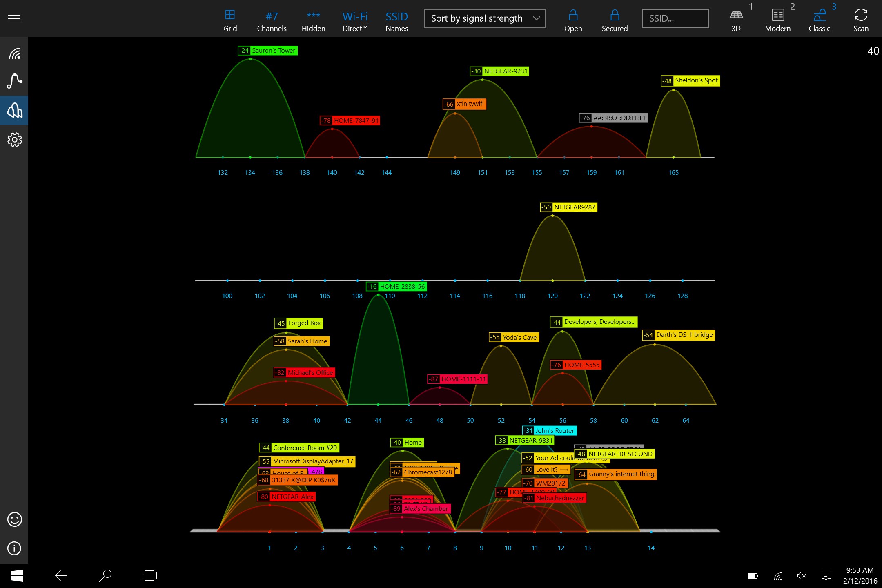This screenshot has height=588, width=882.
Task: Open the info icon in the sidebar
Action: pyautogui.click(x=14, y=548)
